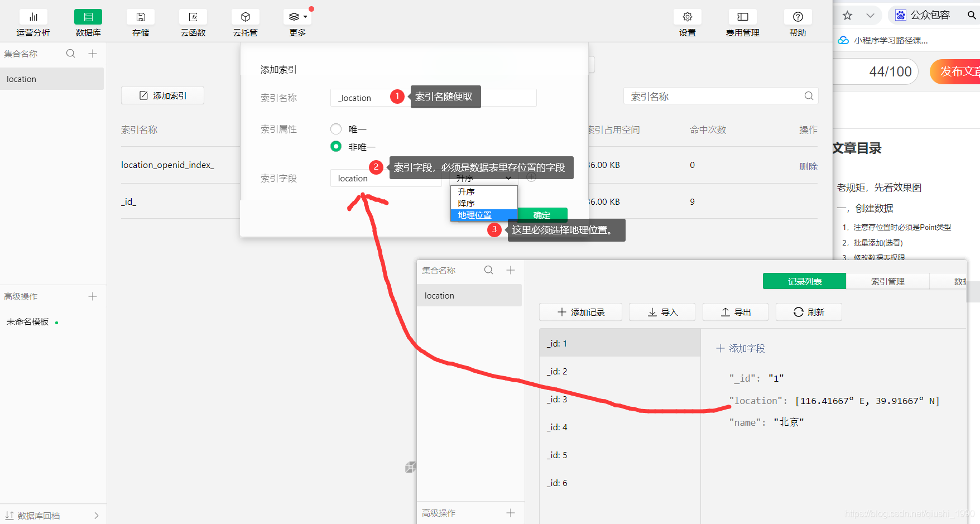Open the 升序 sort order dropdown
Screen dimensions: 980x524
(x=484, y=178)
